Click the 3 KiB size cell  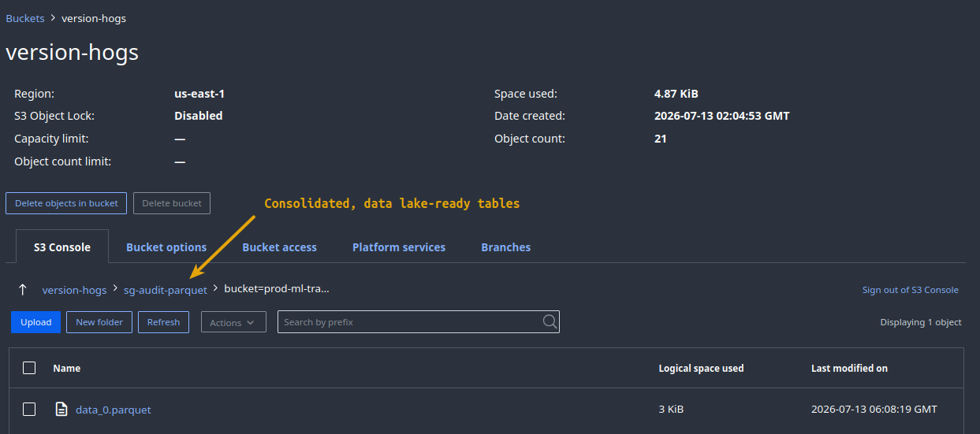pyautogui.click(x=671, y=410)
